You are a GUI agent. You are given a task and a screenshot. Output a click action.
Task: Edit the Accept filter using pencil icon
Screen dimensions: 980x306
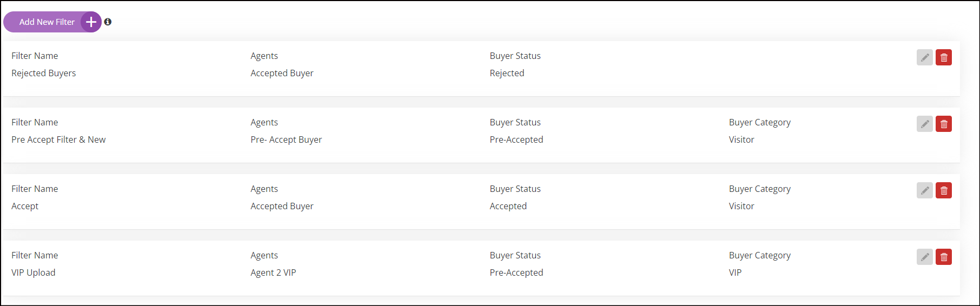point(925,190)
